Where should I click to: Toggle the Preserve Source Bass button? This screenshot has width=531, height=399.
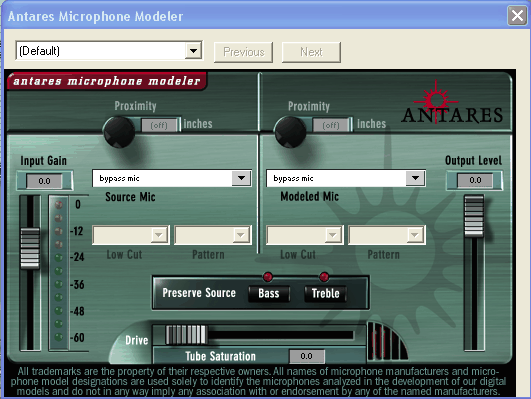(269, 293)
